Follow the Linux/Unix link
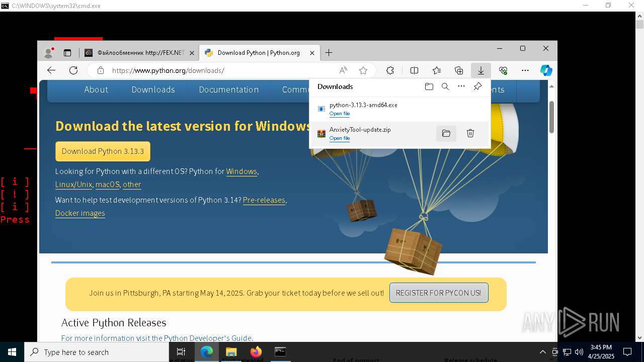644x362 pixels. (73, 185)
